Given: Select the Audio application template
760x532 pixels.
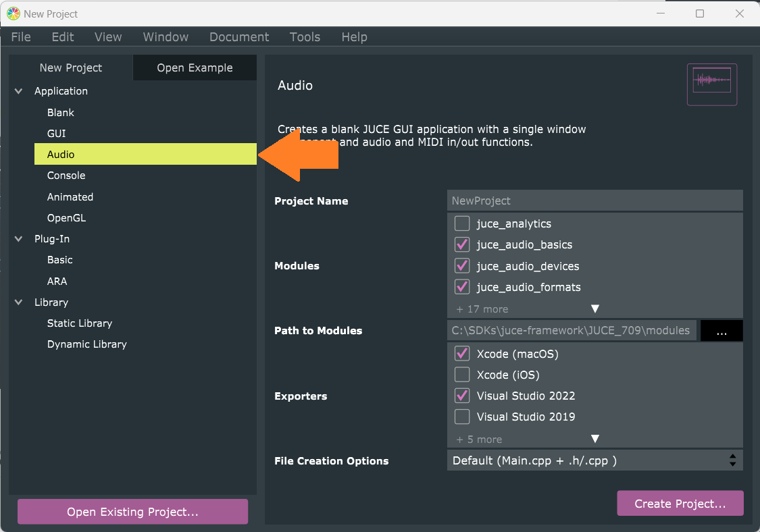Looking at the screenshot, I should [x=145, y=154].
